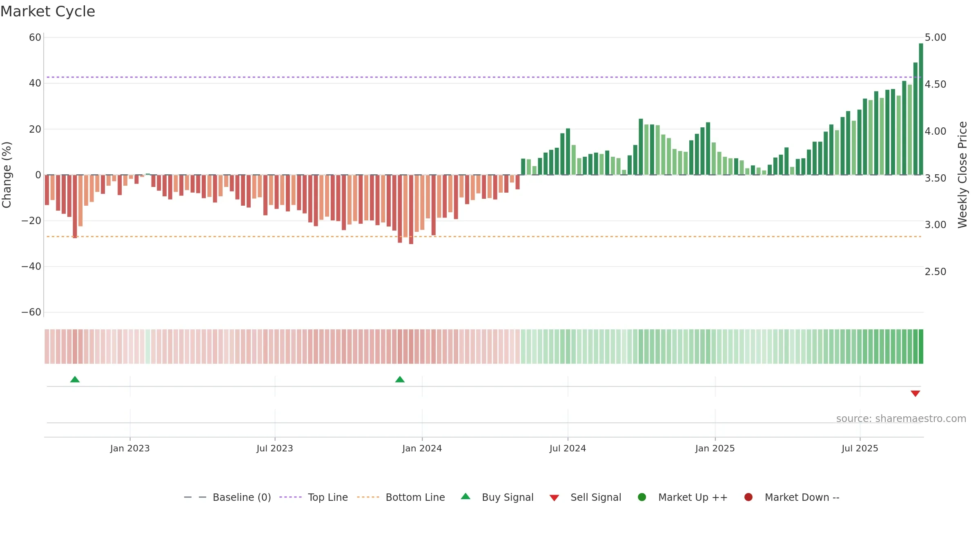Viewport: 980px width, 551px height.
Task: Click the 5.00 price axis value
Action: 935,38
